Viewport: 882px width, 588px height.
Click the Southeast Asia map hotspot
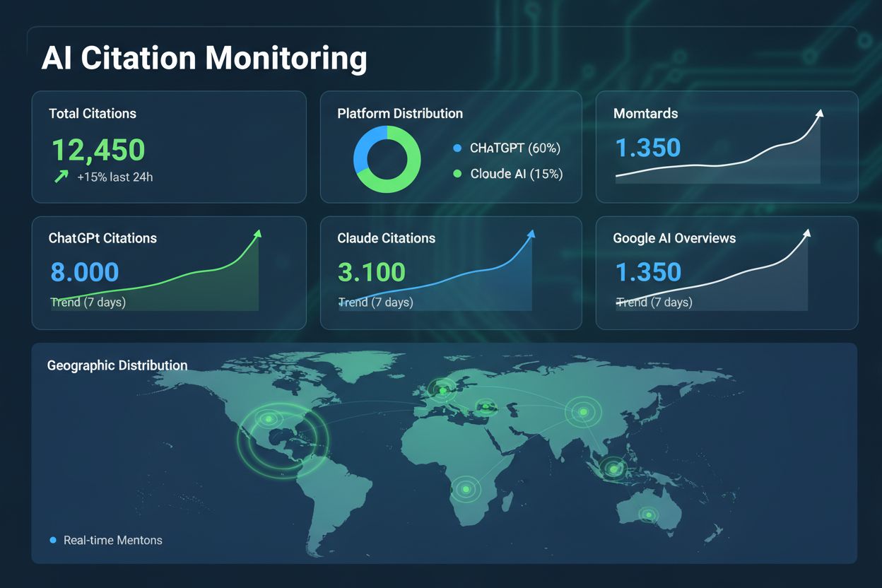tap(613, 468)
